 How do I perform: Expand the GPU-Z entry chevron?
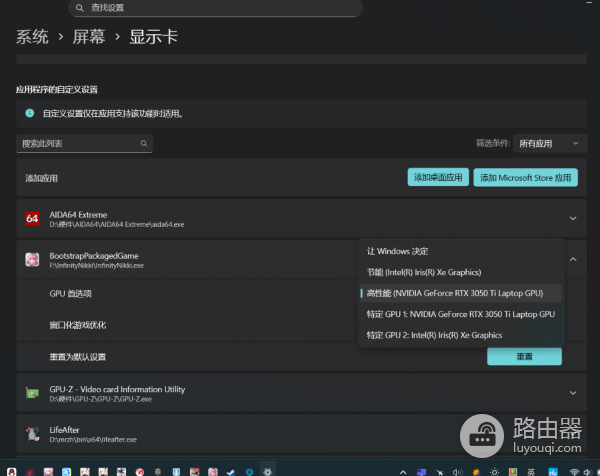[x=573, y=393]
